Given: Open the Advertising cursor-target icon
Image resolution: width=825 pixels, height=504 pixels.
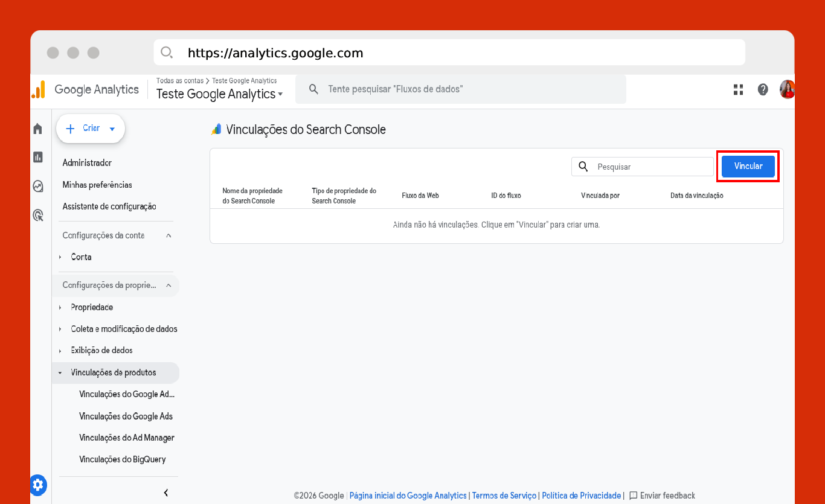Looking at the screenshot, I should (x=38, y=215).
